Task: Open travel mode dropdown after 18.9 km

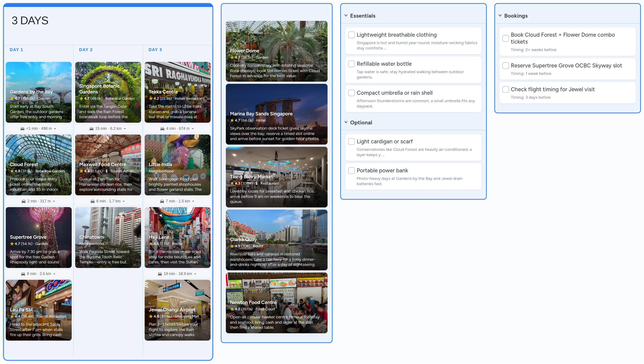Action: pos(195,274)
